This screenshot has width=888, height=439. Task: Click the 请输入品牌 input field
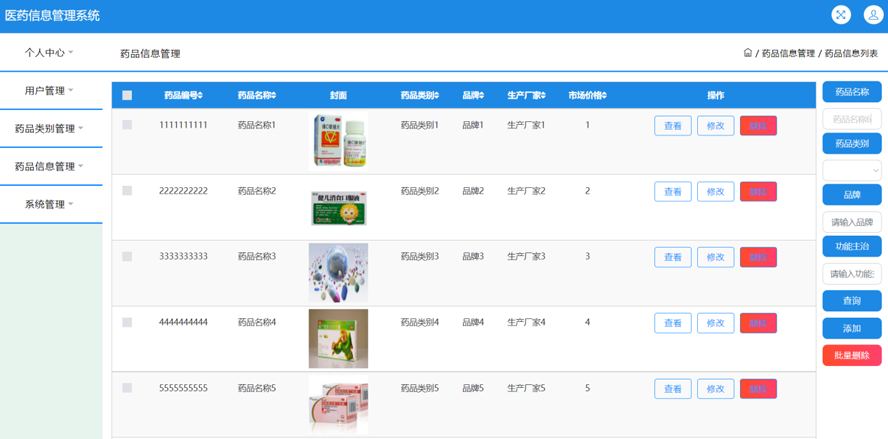(852, 222)
